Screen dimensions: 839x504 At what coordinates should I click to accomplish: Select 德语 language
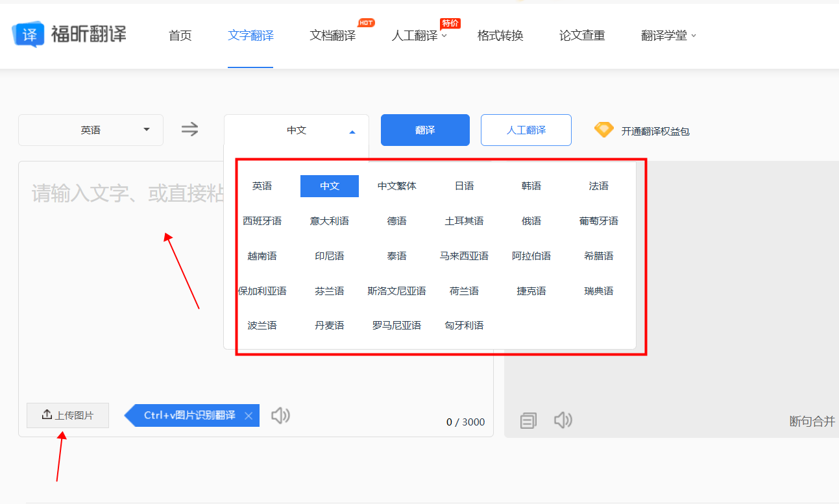point(397,221)
